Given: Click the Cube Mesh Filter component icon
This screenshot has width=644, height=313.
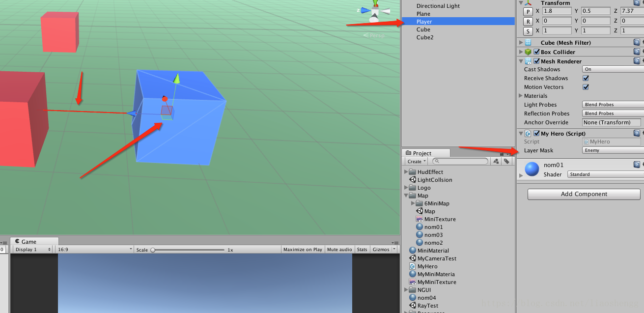Looking at the screenshot, I should click(529, 43).
